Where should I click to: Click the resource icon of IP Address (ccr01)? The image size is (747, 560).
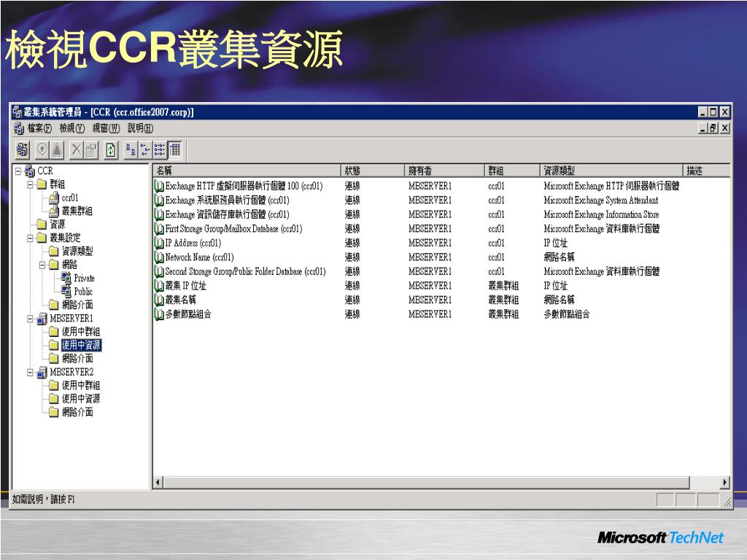tap(159, 244)
